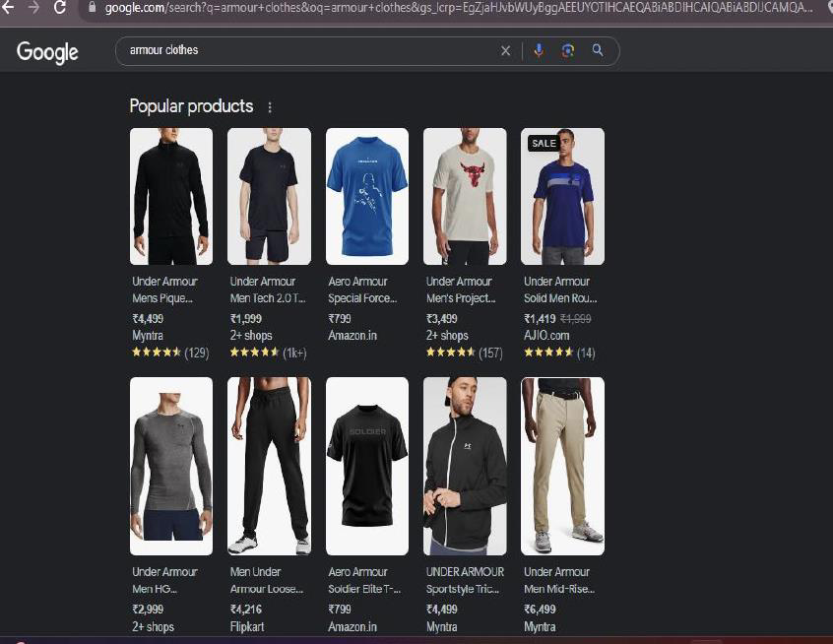Viewport: 833px width, 644px height.
Task: Click the Men Under Armour Loose title
Action: (267, 580)
